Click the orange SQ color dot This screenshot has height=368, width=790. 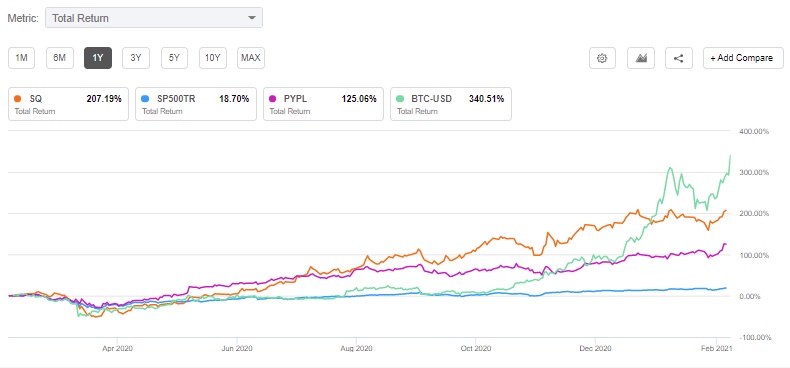coord(18,99)
